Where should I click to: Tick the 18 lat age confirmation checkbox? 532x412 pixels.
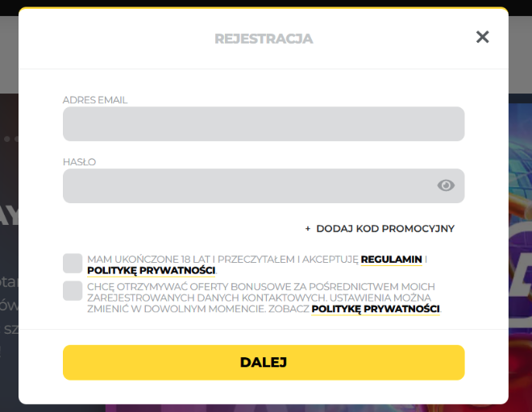tap(73, 263)
